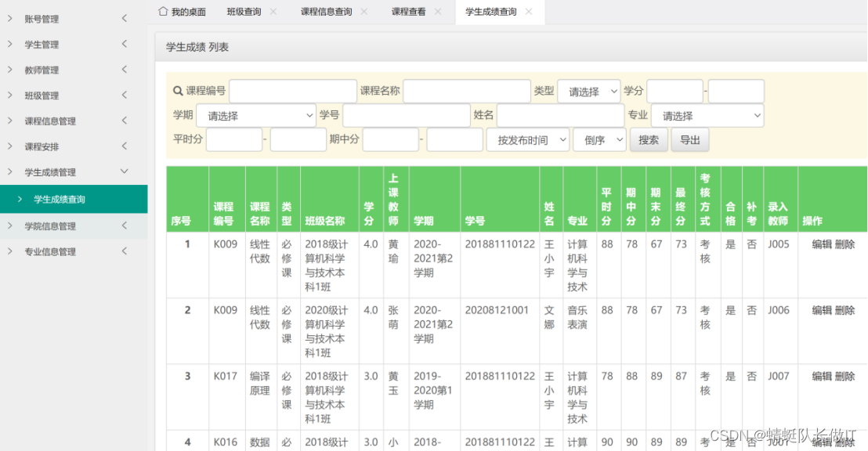
Task: Click inside the 课程名称 input field
Action: pyautogui.click(x=466, y=91)
